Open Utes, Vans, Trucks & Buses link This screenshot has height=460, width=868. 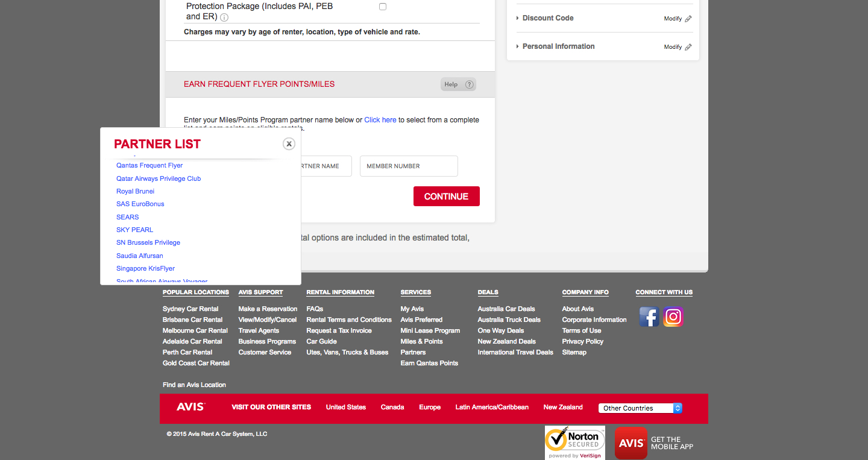(348, 352)
